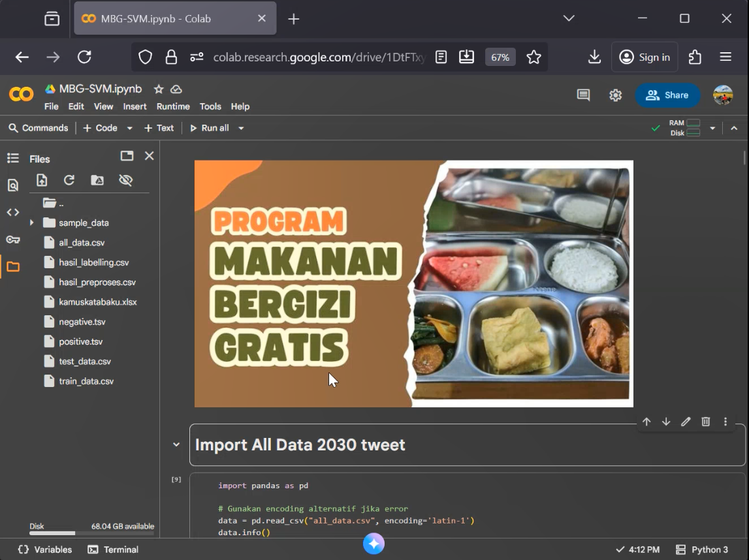Screen dimensions: 749x560
Task: Click Sign in at the top right
Action: (x=644, y=57)
